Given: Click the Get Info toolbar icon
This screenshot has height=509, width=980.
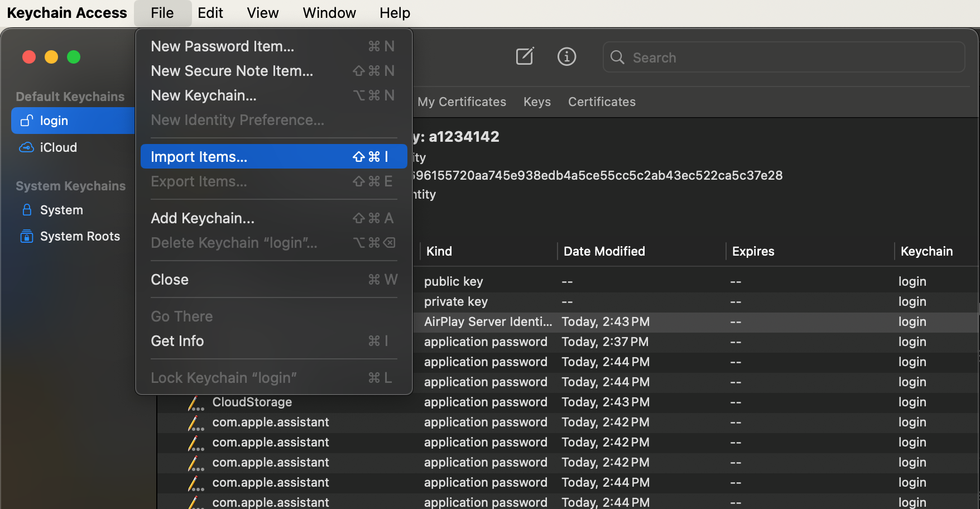Looking at the screenshot, I should point(566,56).
